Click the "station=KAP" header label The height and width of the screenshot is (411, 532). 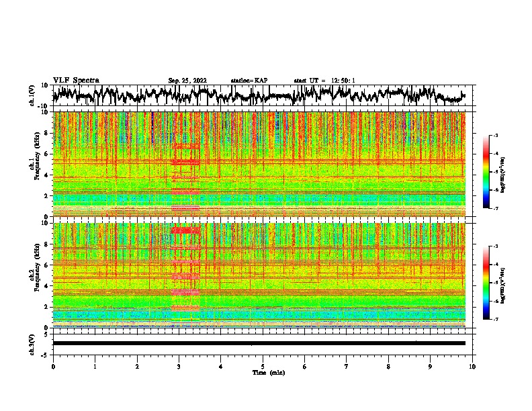pos(249,81)
